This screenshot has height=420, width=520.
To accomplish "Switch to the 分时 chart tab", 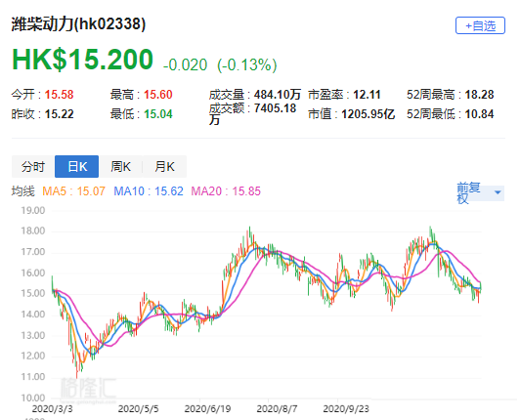I will click(x=33, y=166).
